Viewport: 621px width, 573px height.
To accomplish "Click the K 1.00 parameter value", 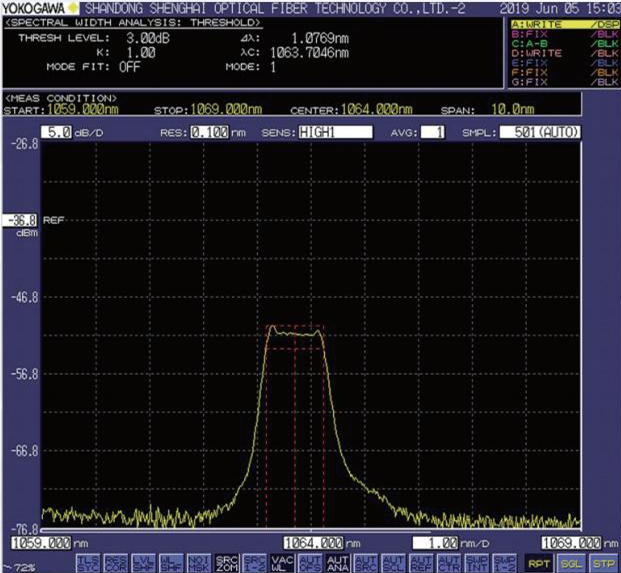I will point(141,53).
